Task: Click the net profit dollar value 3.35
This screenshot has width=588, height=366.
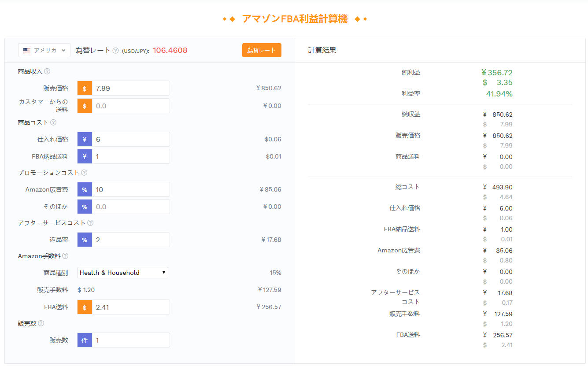Action: 504,82
